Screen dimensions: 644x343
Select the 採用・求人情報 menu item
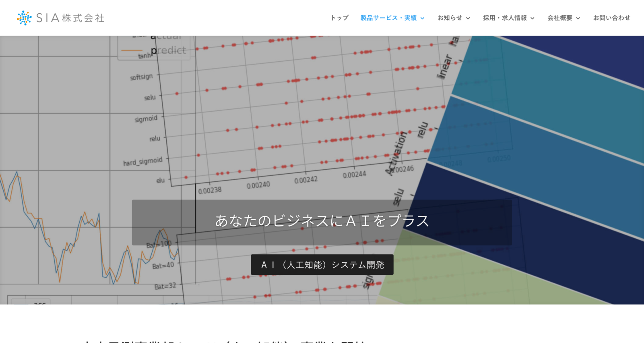click(x=505, y=18)
